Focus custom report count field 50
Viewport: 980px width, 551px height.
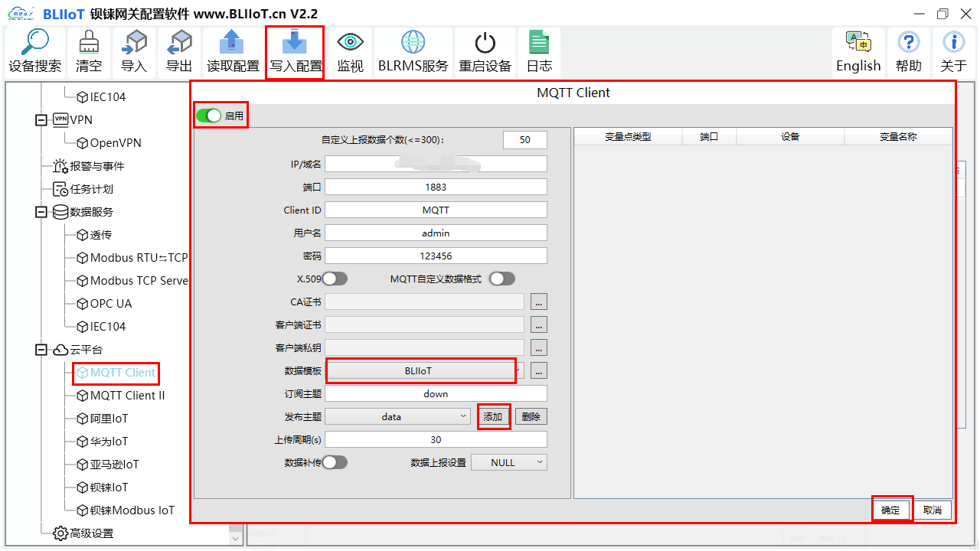point(525,140)
